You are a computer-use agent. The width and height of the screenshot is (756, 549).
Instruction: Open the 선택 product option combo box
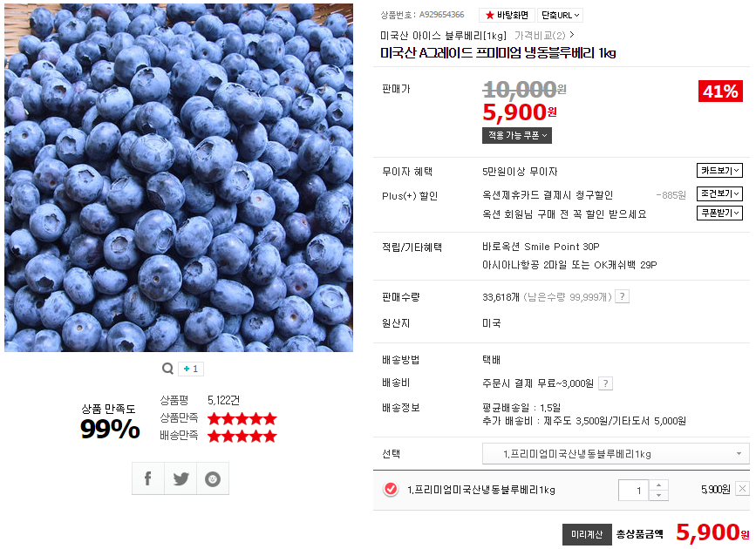616,453
